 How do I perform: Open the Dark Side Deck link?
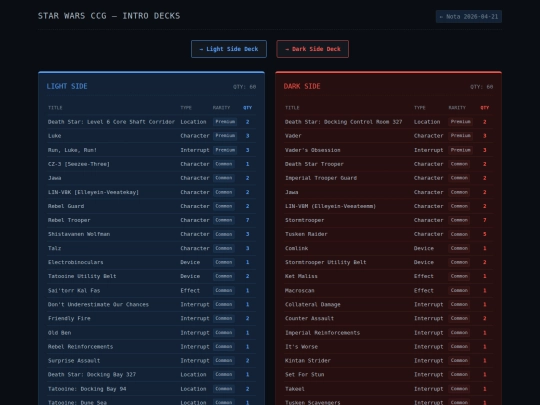pyautogui.click(x=312, y=49)
